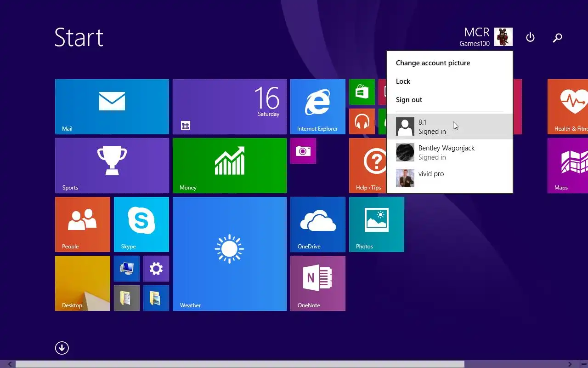Open the Money tile
The height and width of the screenshot is (368, 588).
(230, 166)
